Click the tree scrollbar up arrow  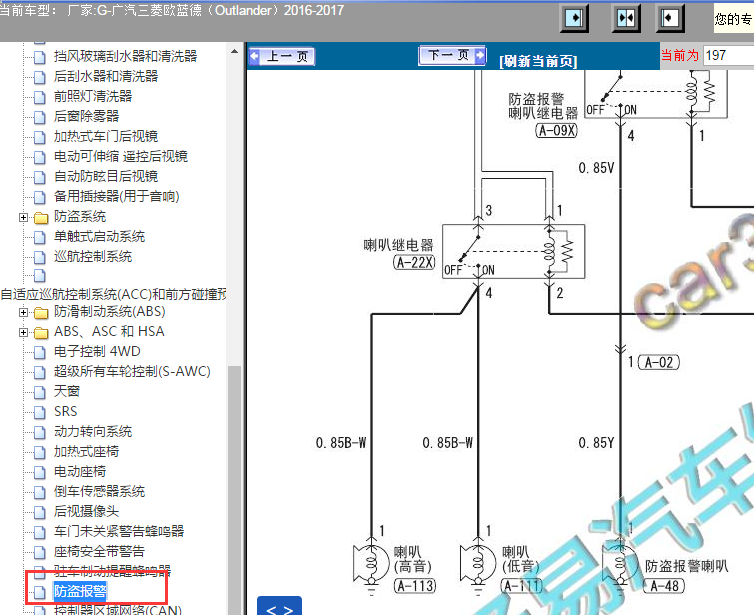(234, 51)
